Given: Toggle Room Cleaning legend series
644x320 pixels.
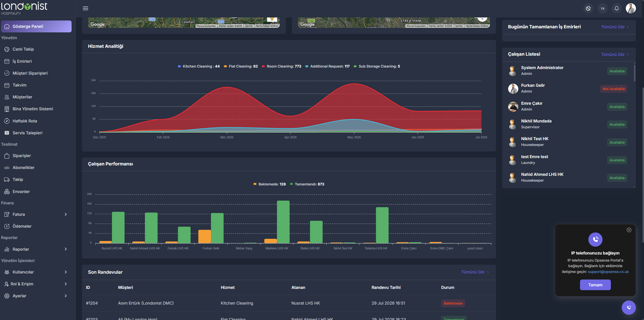Looking at the screenshot, I should click(x=282, y=66).
